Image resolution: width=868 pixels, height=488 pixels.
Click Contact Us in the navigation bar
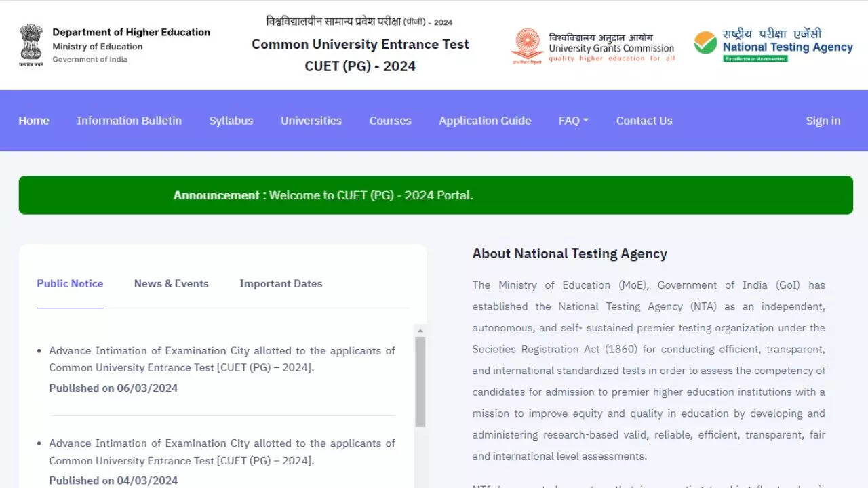pyautogui.click(x=644, y=121)
